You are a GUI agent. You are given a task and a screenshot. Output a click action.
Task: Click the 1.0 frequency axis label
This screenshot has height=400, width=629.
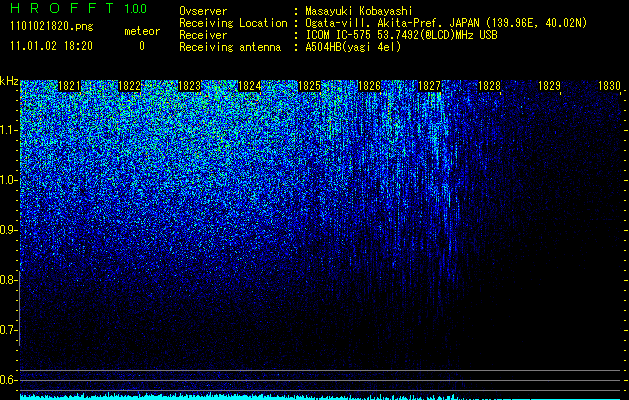click(x=8, y=180)
